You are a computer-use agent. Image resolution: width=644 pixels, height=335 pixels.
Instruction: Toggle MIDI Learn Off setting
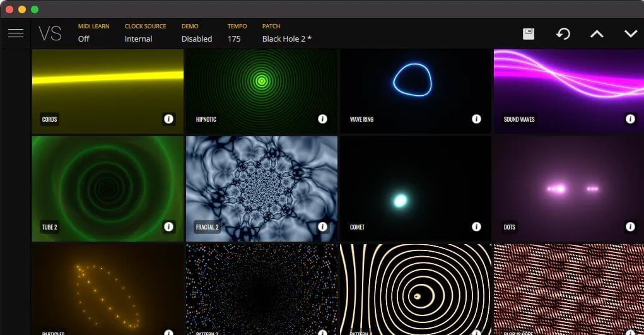tap(84, 38)
